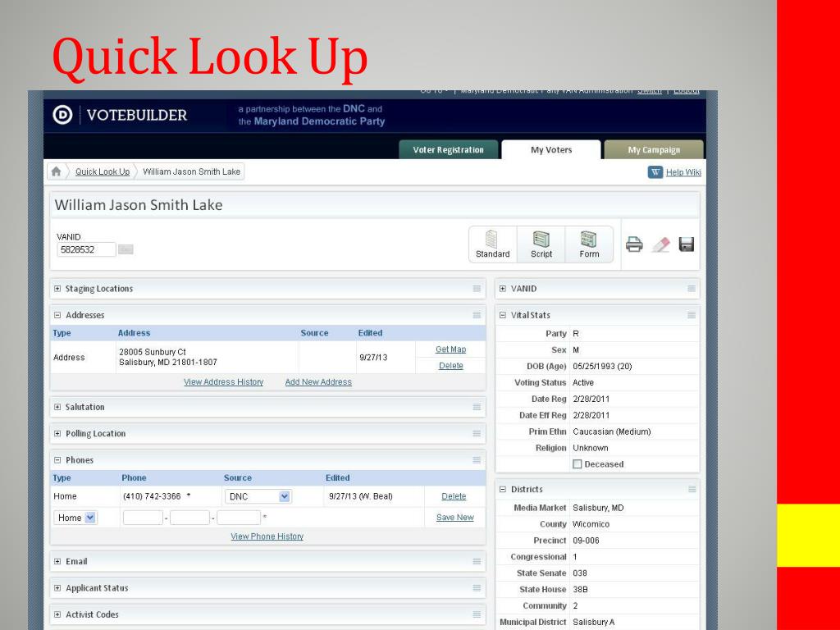840x630 pixels.
Task: Expand the Polling Location section
Action: pyautogui.click(x=57, y=433)
